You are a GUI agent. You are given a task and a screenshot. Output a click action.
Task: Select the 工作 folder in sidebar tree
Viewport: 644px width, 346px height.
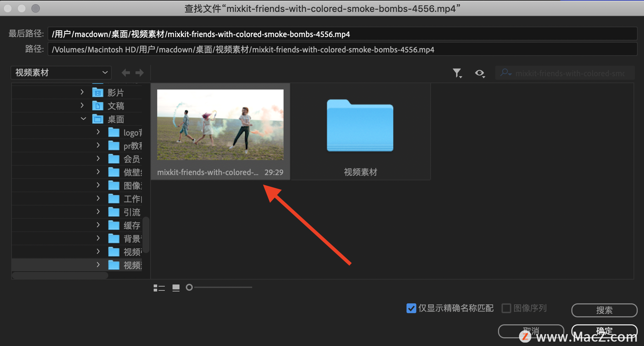(x=132, y=199)
